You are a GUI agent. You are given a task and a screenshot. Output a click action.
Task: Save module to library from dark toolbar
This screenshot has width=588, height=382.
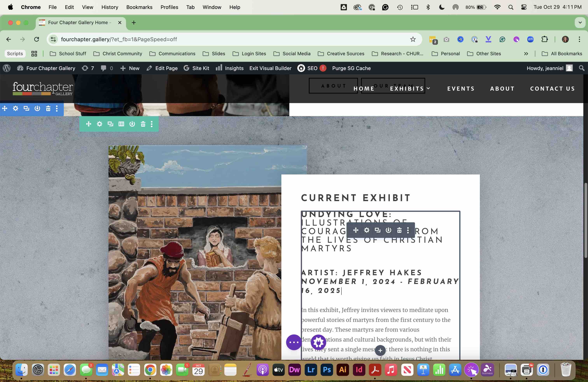[388, 230]
